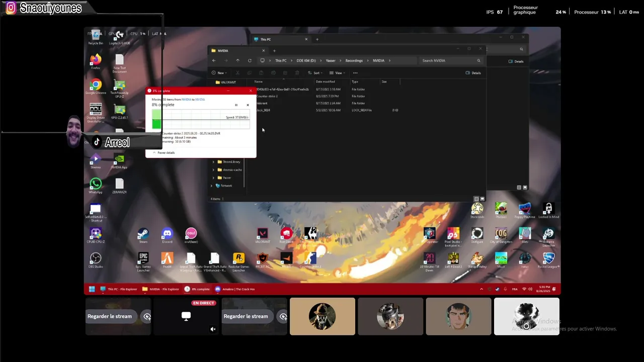
Task: Open the osu!(lazer) desktop shortcut
Action: [x=191, y=235]
